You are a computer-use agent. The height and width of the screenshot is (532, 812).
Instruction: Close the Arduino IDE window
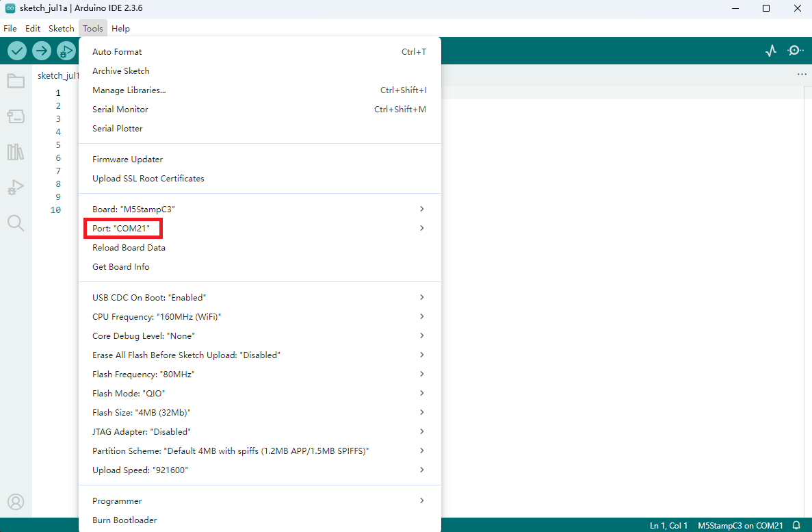click(797, 8)
